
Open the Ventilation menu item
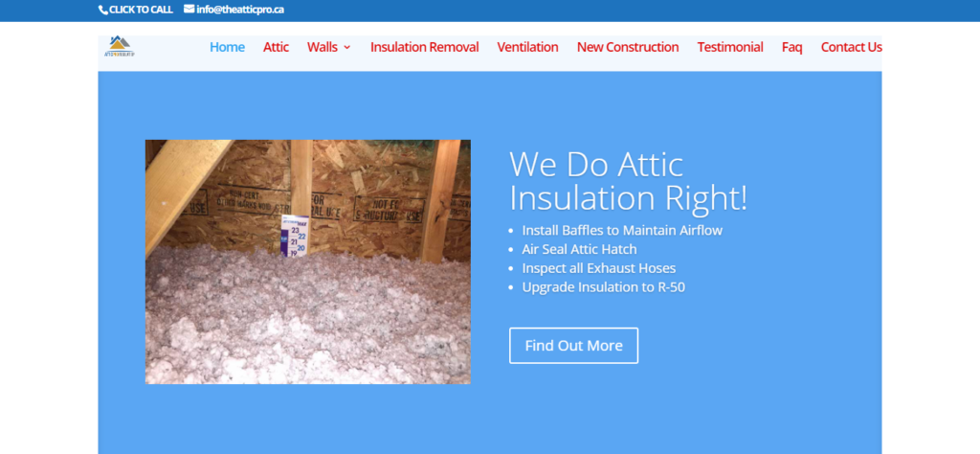click(527, 48)
